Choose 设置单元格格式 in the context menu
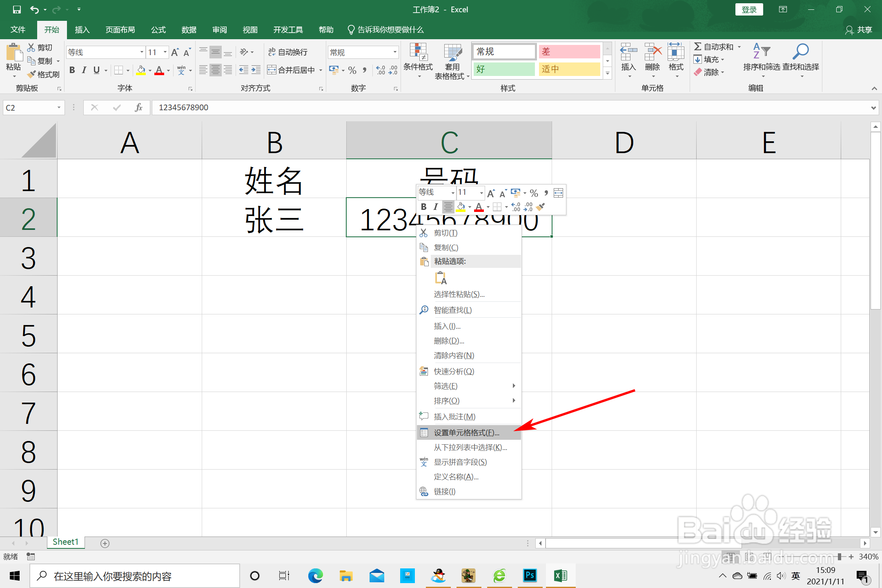Image resolution: width=882 pixels, height=588 pixels. tap(466, 432)
